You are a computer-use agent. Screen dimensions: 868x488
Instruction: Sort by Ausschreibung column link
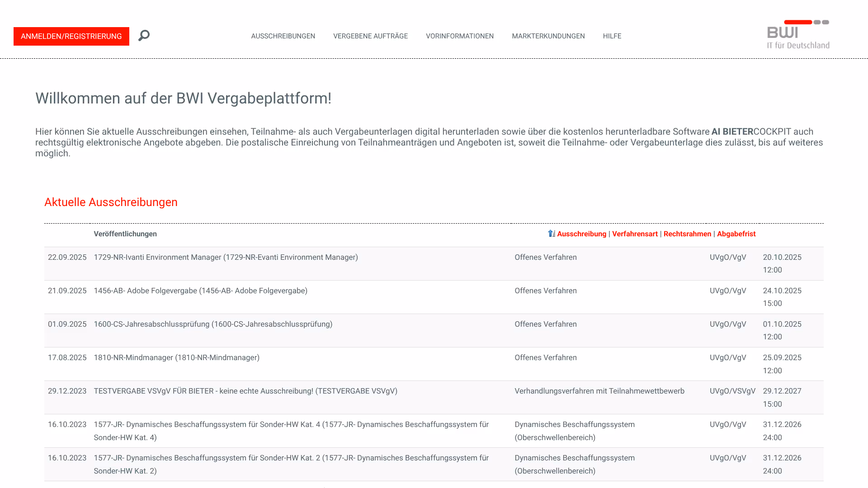point(581,234)
